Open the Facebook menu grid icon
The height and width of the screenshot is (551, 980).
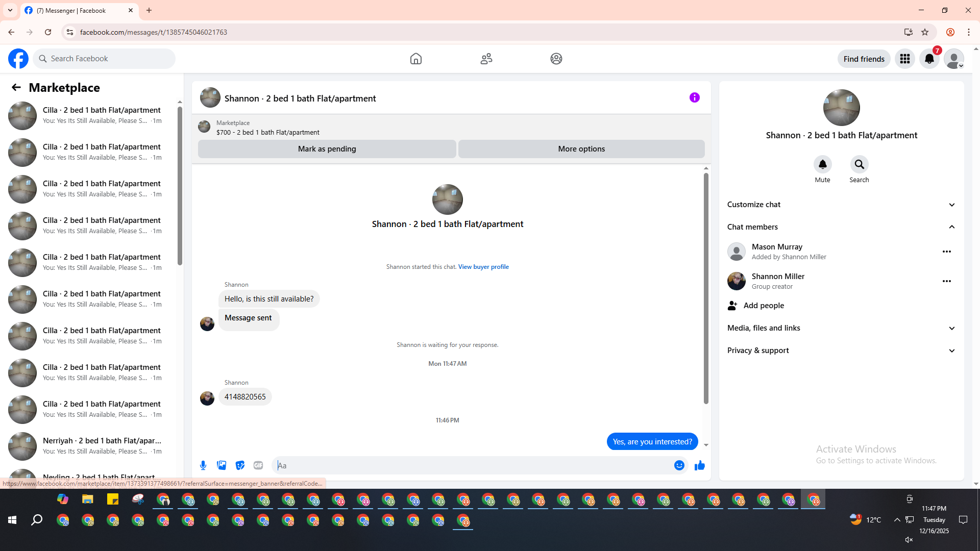point(905,59)
